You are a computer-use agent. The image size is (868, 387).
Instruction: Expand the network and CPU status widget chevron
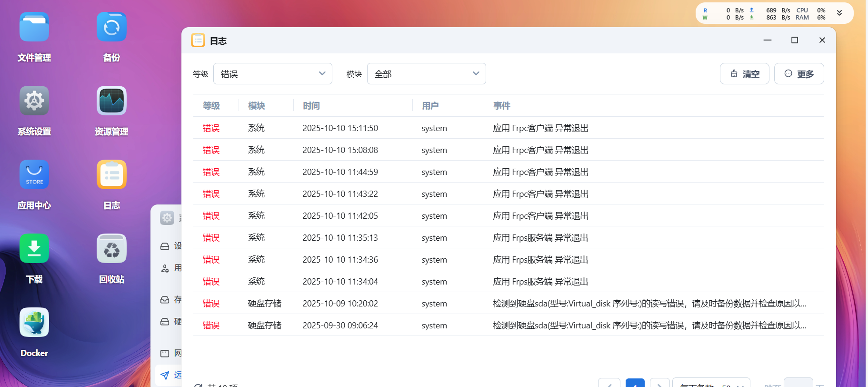pyautogui.click(x=839, y=13)
